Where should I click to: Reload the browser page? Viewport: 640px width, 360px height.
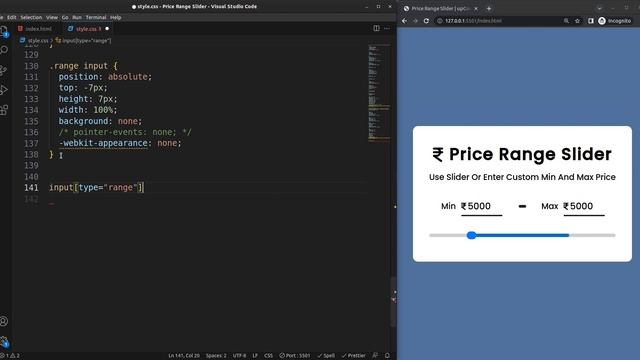click(x=426, y=21)
